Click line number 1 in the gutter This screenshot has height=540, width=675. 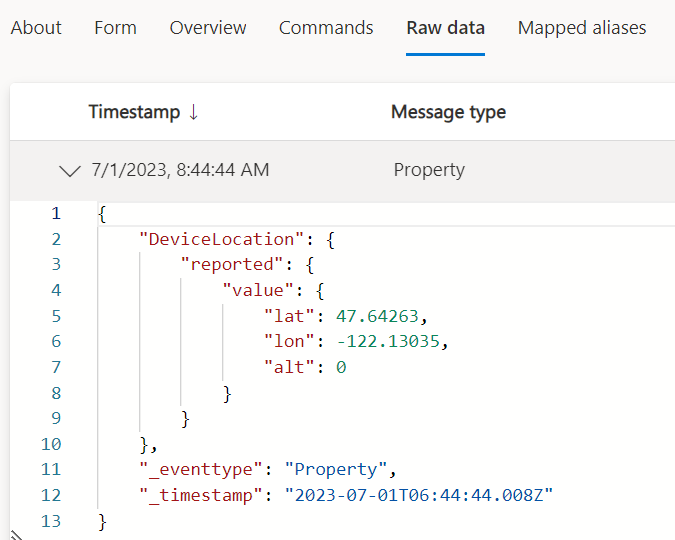(56, 213)
